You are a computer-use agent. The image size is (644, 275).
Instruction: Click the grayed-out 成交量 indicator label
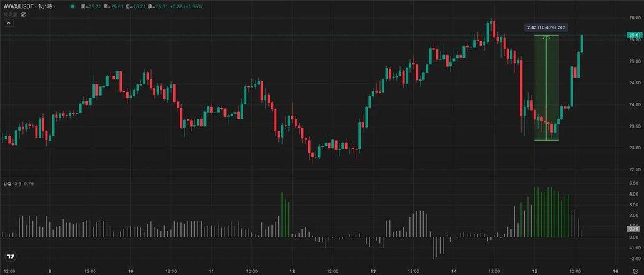[11, 14]
